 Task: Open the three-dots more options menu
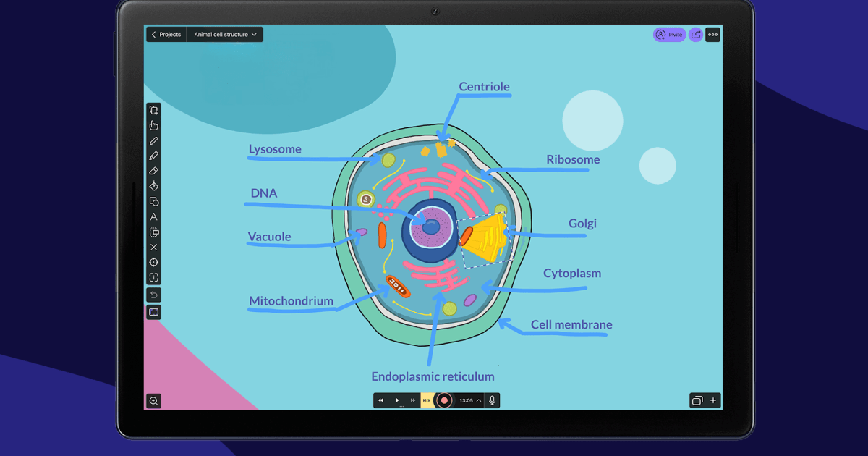(713, 35)
